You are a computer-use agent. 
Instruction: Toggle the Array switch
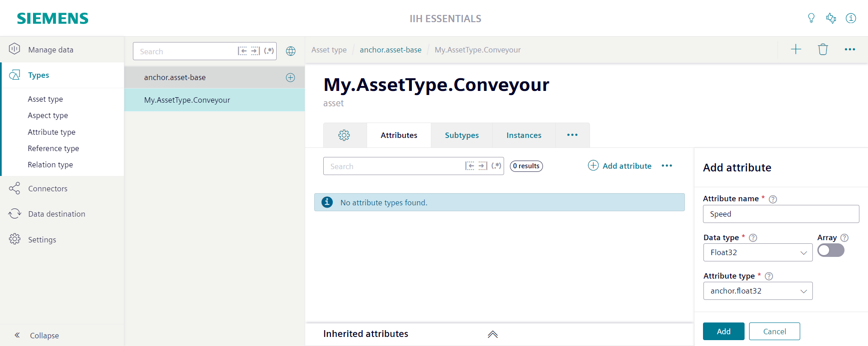831,250
